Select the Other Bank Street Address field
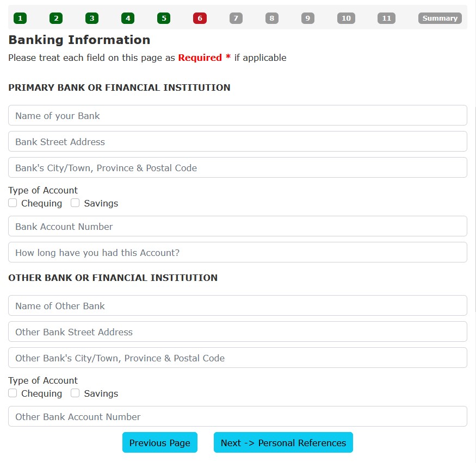Viewport: 476px width, 463px height. click(x=237, y=332)
